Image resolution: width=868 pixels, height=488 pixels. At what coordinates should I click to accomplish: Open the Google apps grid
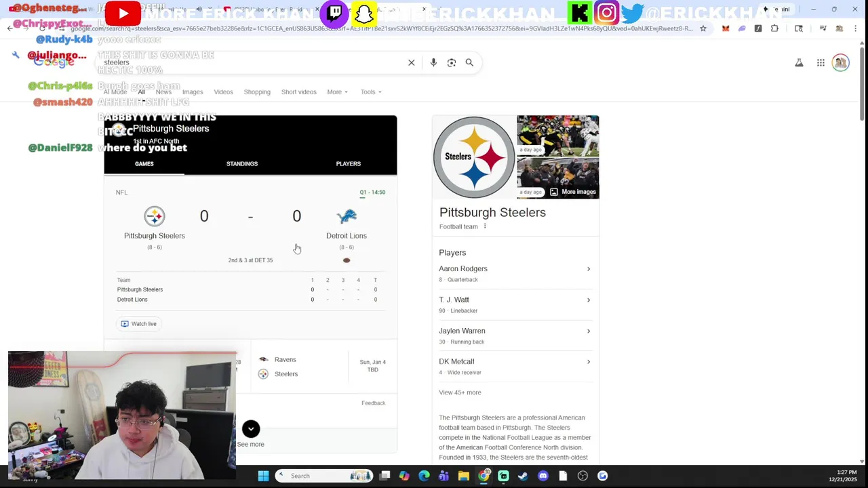click(821, 63)
